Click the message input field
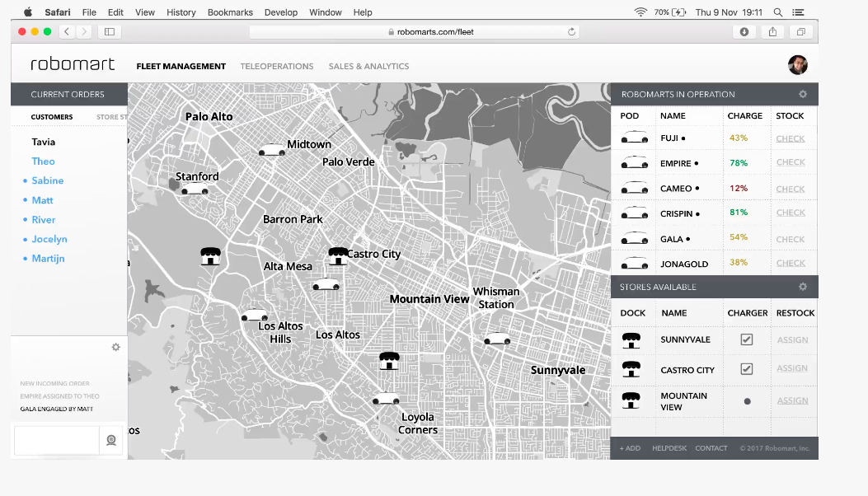This screenshot has width=868, height=496. tap(56, 440)
